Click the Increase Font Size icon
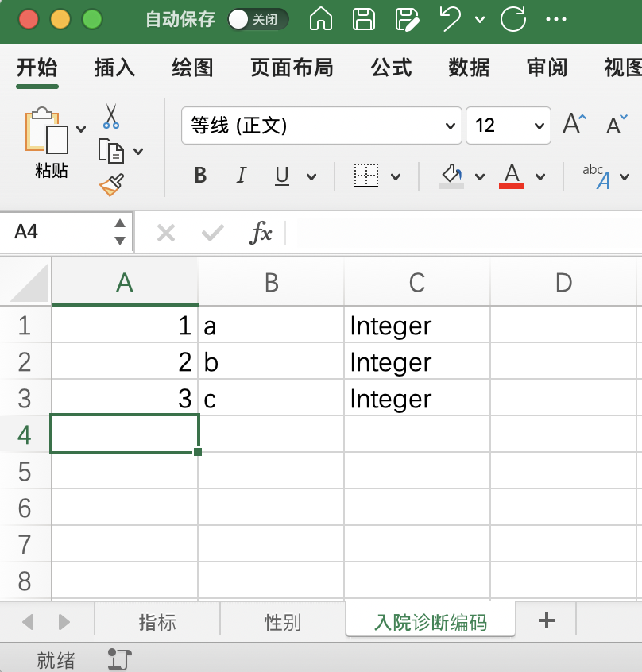 (x=574, y=125)
